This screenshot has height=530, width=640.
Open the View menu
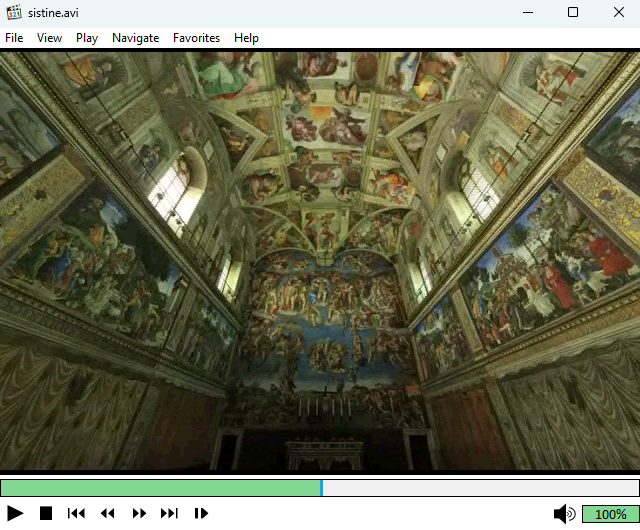49,38
